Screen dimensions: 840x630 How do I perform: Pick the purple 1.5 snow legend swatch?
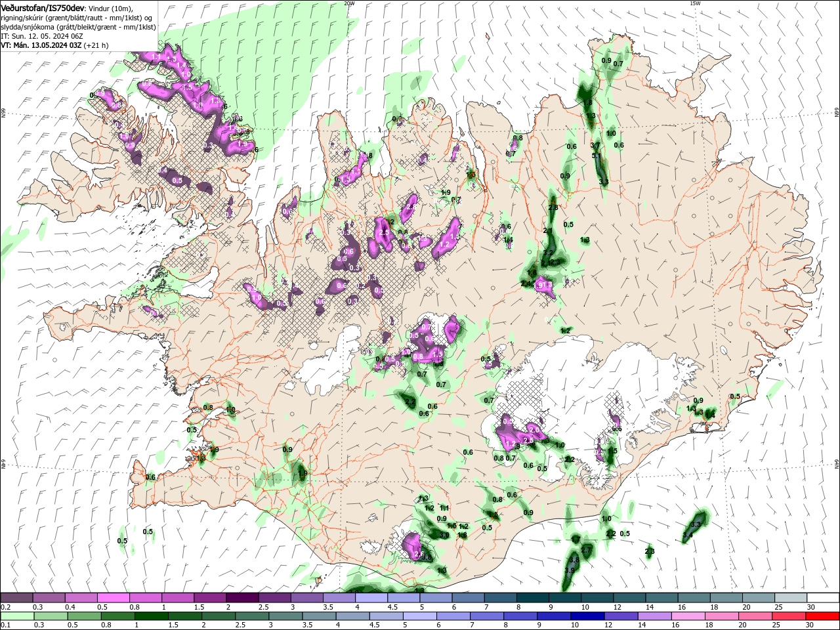tap(210, 598)
